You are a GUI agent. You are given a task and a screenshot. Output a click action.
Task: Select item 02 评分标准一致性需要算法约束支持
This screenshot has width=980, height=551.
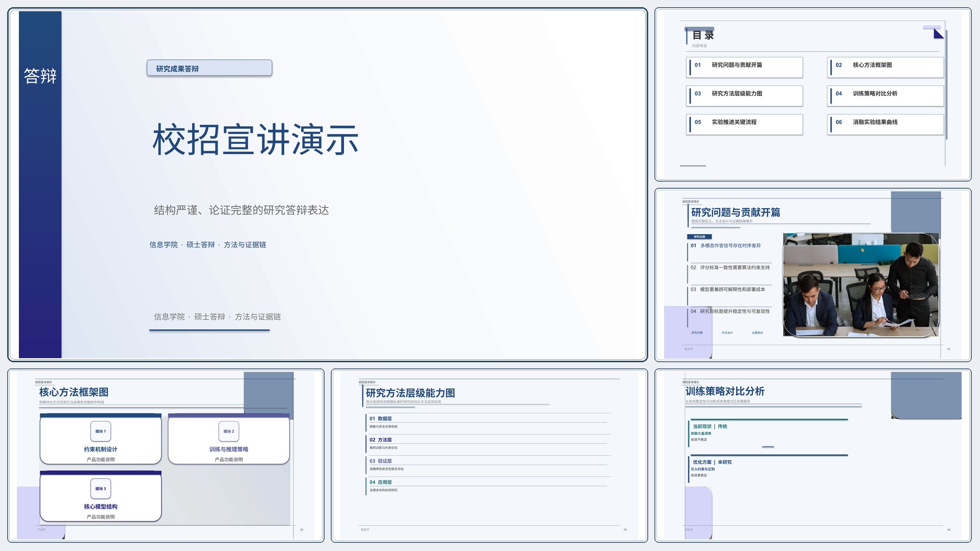730,268
